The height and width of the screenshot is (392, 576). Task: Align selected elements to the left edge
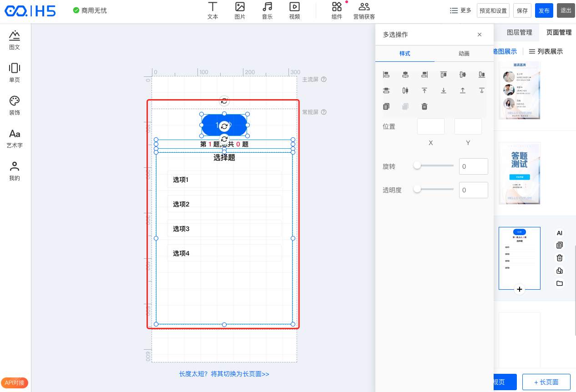point(386,75)
